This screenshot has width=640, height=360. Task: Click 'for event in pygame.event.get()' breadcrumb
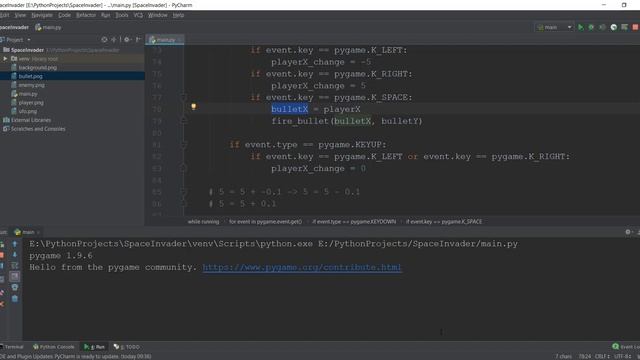[265, 222]
